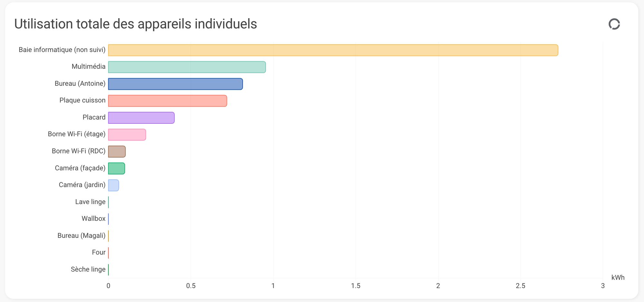Click the chart title 'Utilisation totale des appareils individuels'

tap(136, 24)
